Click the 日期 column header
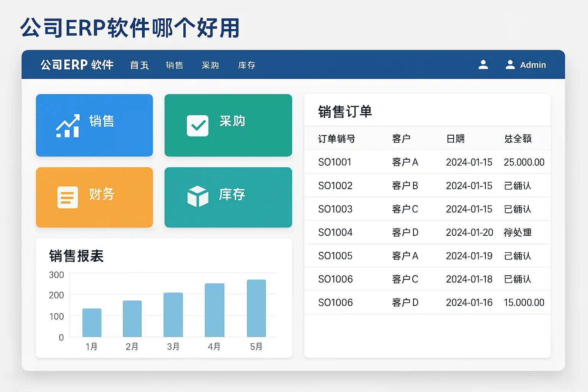588x392 pixels. tap(455, 139)
